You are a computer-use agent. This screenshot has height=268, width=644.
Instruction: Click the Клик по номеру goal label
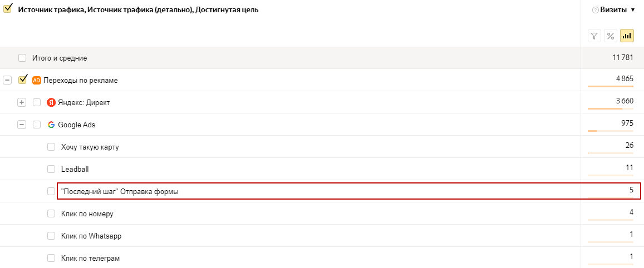pyautogui.click(x=87, y=214)
